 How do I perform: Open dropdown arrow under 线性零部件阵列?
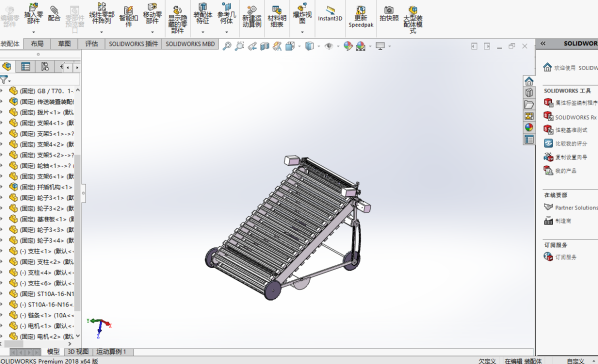(101, 32)
